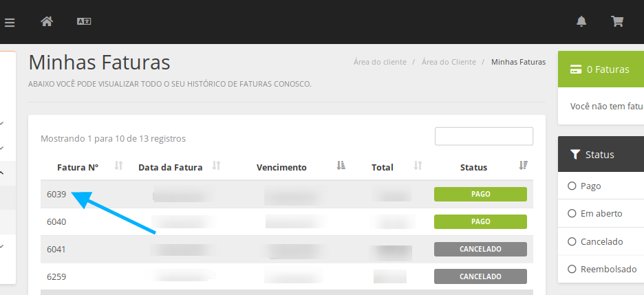Image resolution: width=644 pixels, height=295 pixels.
Task: Sort by Status column icon
Action: pyautogui.click(x=523, y=166)
